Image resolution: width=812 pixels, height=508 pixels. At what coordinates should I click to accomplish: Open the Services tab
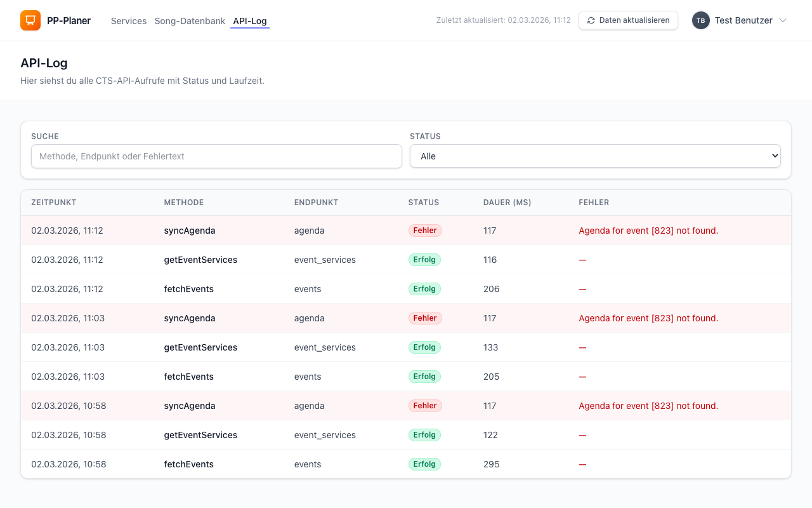pos(129,21)
